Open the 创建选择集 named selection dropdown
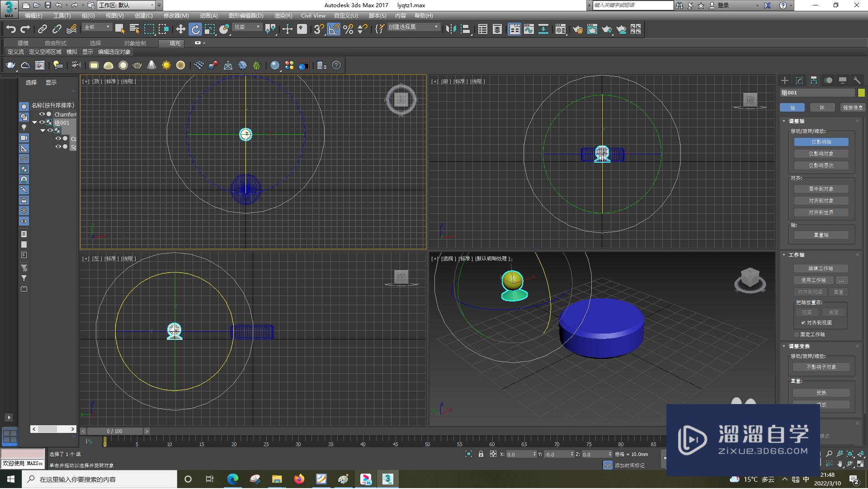 [414, 27]
